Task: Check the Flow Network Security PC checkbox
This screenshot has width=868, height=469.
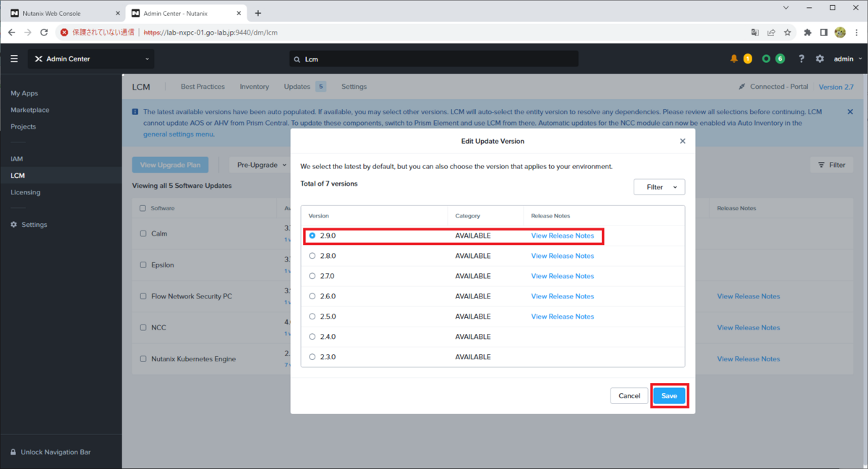Action: click(x=143, y=296)
